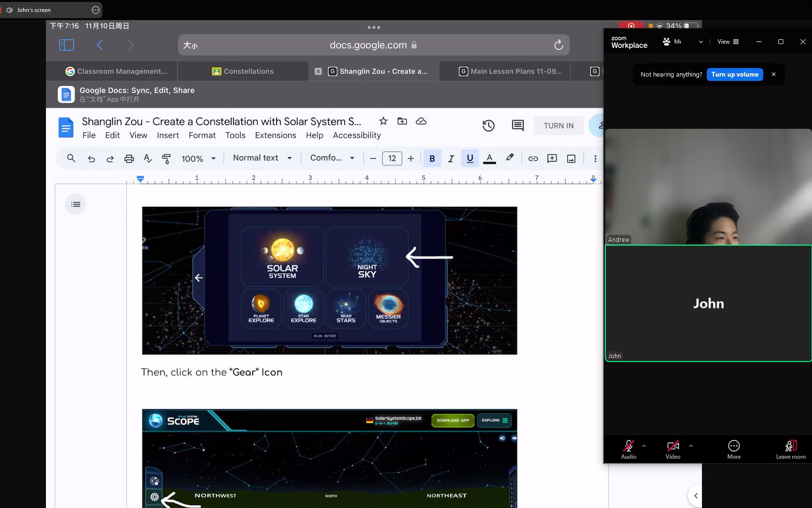Open the highlight color pen
812x508 pixels.
510,158
